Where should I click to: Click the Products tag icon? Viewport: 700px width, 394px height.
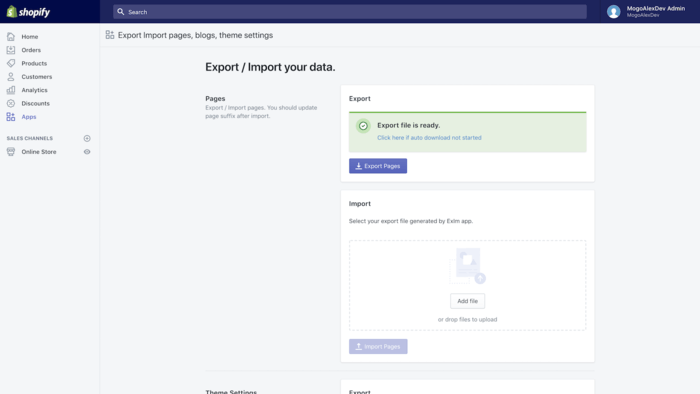pyautogui.click(x=11, y=63)
